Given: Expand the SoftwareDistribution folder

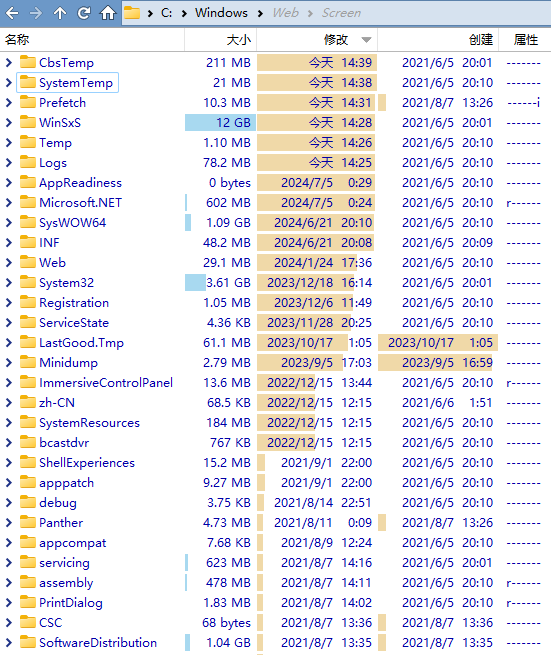Looking at the screenshot, I should [x=9, y=642].
